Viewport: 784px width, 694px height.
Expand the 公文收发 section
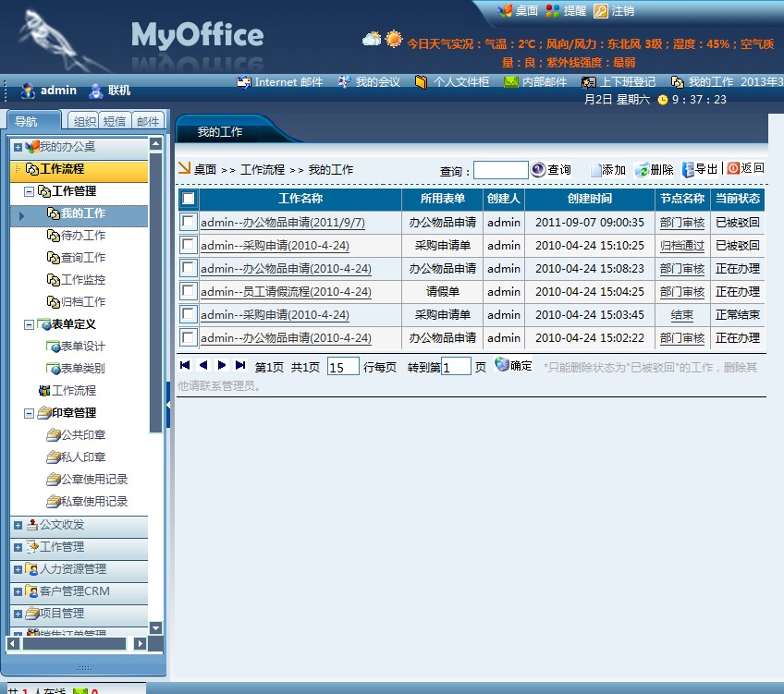[x=18, y=525]
